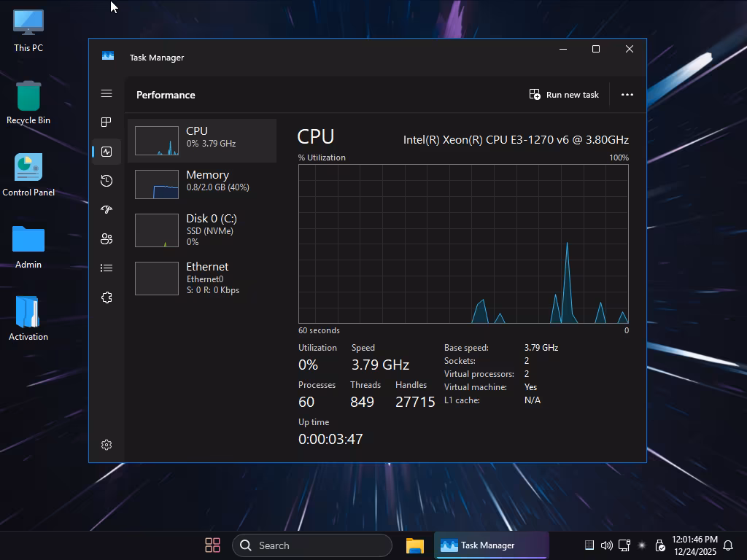Image resolution: width=747 pixels, height=560 pixels.
Task: Open the Startup apps page icon
Action: click(x=107, y=210)
